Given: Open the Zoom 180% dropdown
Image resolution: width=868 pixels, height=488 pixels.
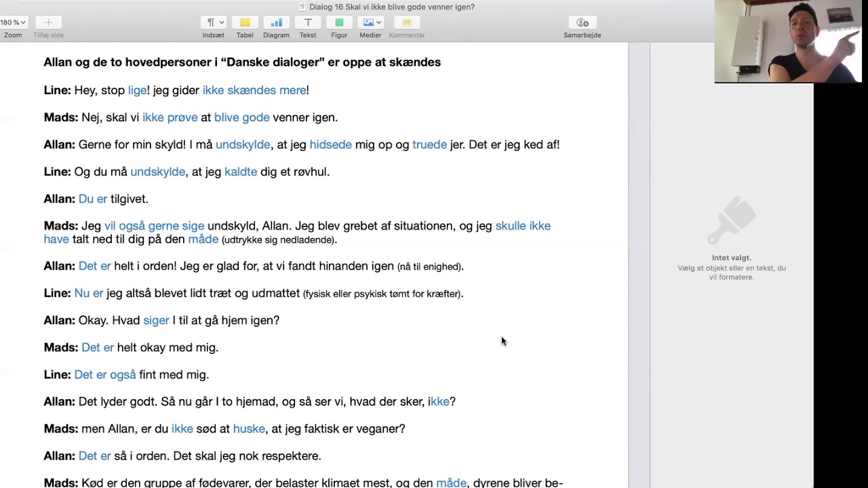Looking at the screenshot, I should [14, 22].
